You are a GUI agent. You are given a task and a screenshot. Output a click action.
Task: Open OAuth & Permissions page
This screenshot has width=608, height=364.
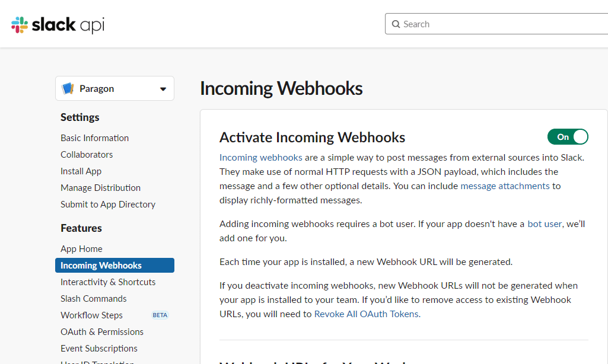(x=102, y=332)
